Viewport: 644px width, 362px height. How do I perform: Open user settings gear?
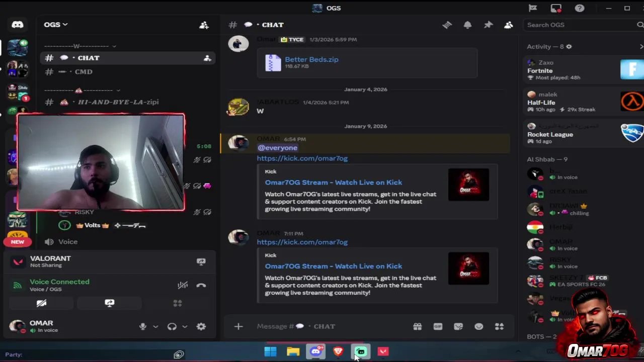pos(201,326)
